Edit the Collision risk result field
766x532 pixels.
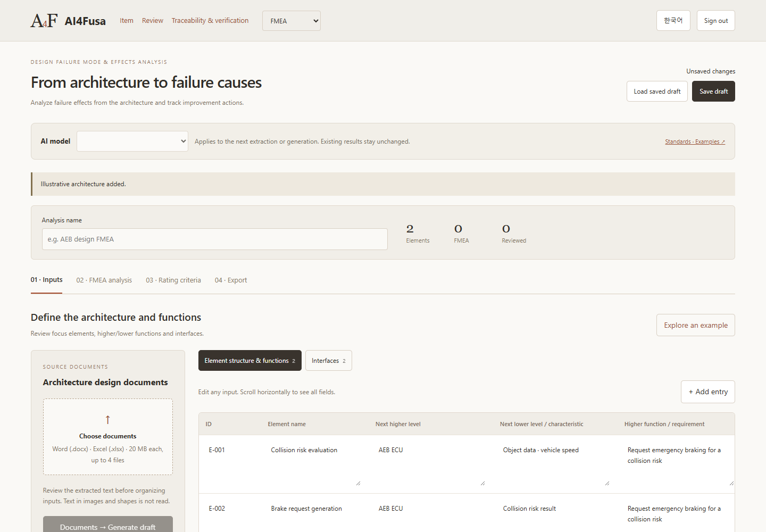tap(555, 516)
